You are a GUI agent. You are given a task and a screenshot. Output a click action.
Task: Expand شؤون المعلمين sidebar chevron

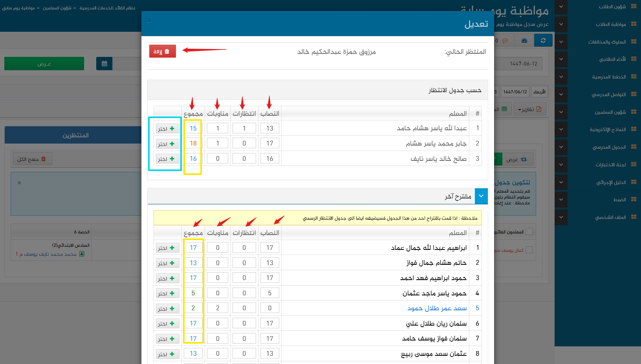click(x=561, y=112)
